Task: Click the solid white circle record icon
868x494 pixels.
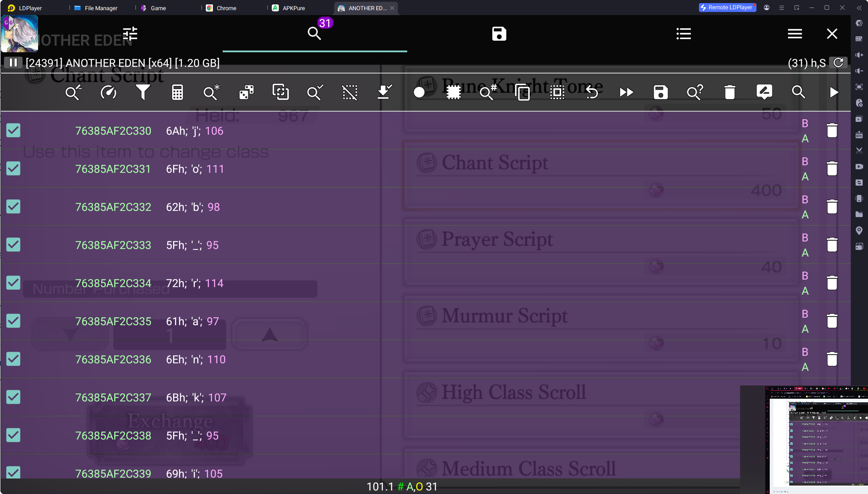Action: point(419,92)
